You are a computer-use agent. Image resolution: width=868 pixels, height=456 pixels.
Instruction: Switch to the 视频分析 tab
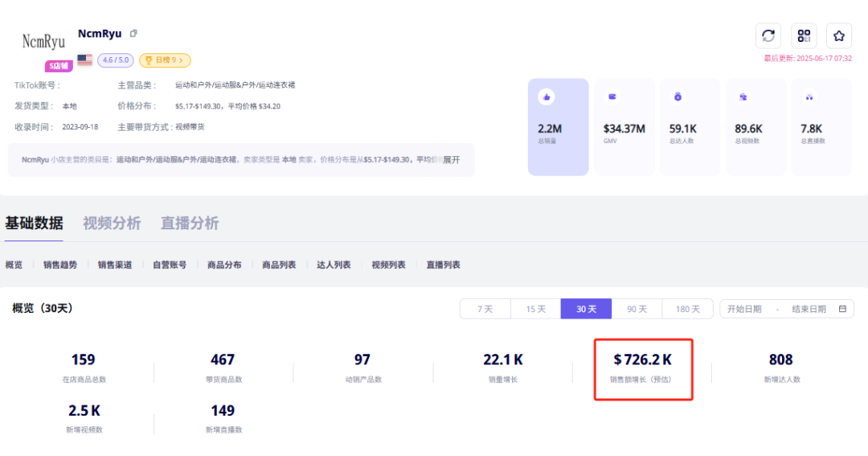point(112,224)
